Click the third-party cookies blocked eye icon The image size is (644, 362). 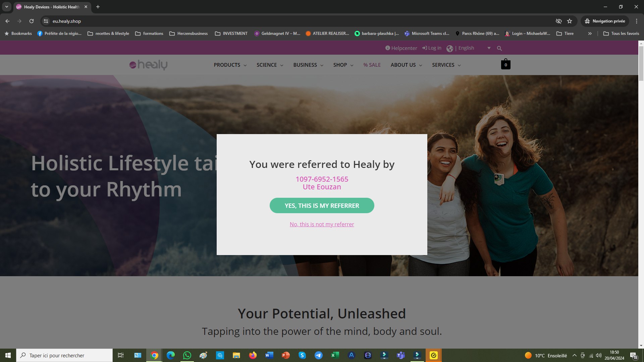558,21
